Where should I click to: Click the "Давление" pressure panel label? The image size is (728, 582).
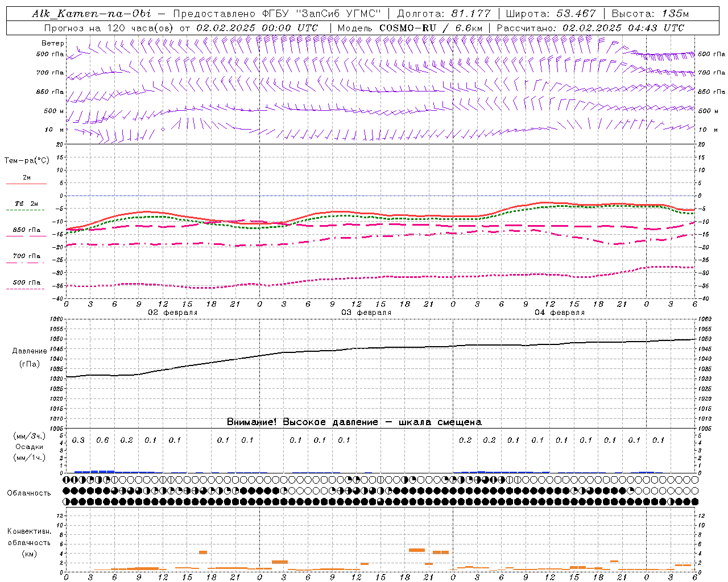coord(30,351)
